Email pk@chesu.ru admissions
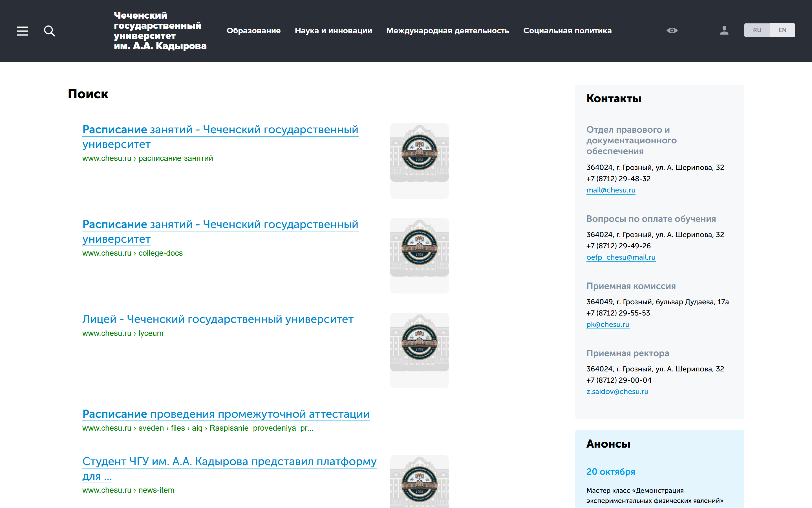Screen dimensions: 812x508 click(608, 325)
